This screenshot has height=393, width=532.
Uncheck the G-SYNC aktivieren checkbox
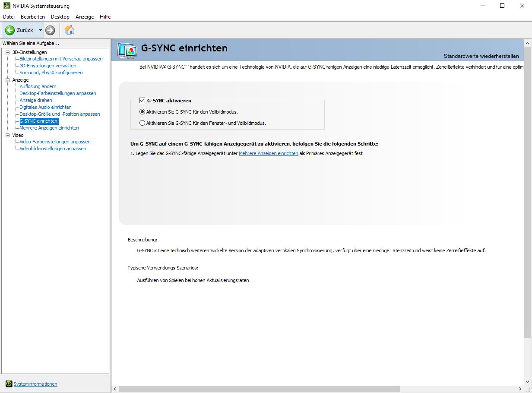tap(142, 101)
